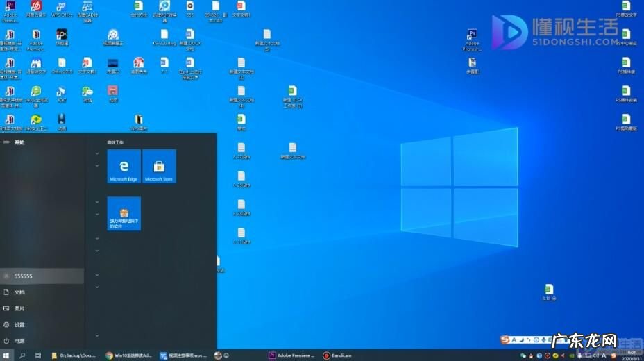This screenshot has width=644, height=361.
Task: Click the volume speaker tray icon
Action: click(x=595, y=355)
